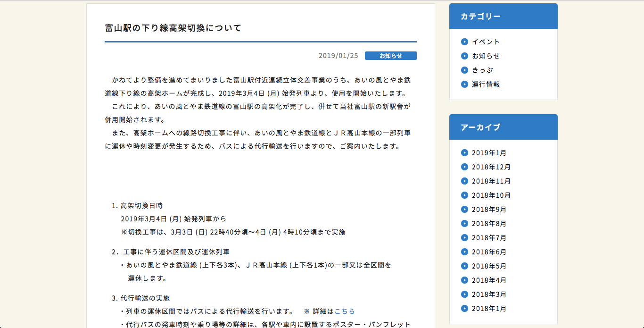Click the arrow icon beside 2018年1月
The width and height of the screenshot is (644, 328).
(x=464, y=308)
